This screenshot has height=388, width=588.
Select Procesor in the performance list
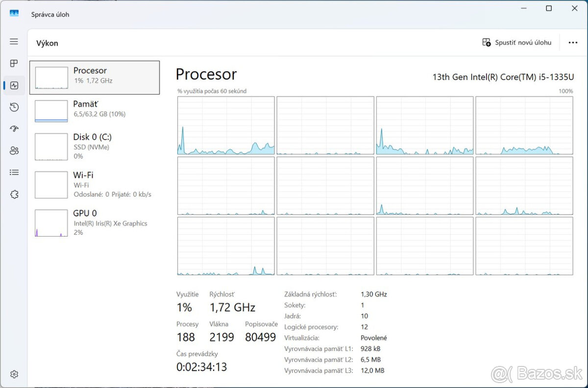95,77
